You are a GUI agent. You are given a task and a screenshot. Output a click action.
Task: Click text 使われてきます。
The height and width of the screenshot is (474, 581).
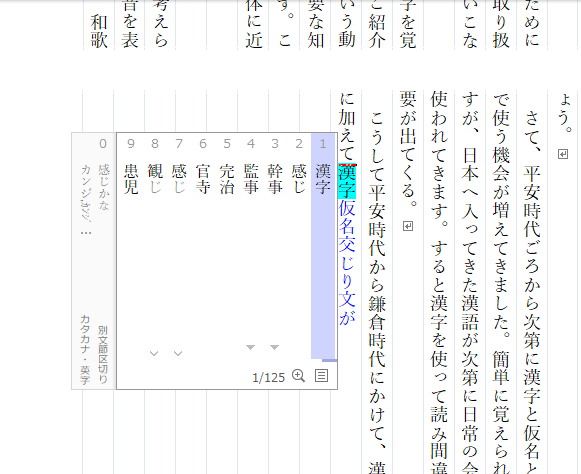pyautogui.click(x=439, y=159)
